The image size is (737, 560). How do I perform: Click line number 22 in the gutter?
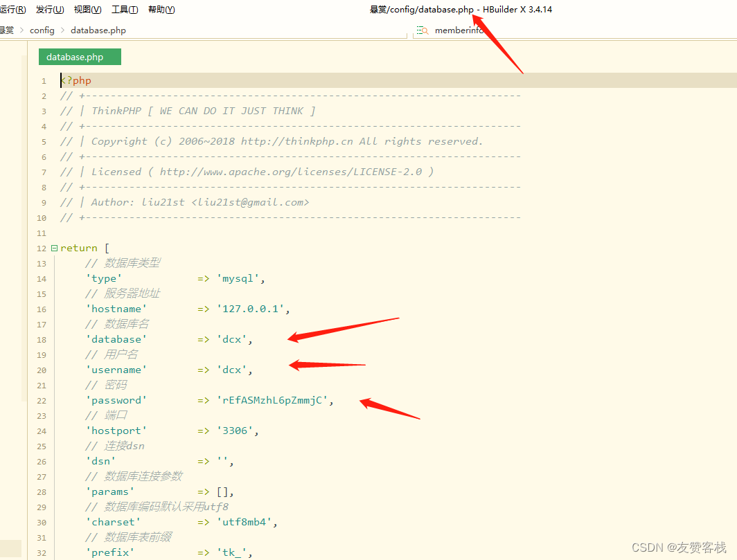(x=42, y=401)
